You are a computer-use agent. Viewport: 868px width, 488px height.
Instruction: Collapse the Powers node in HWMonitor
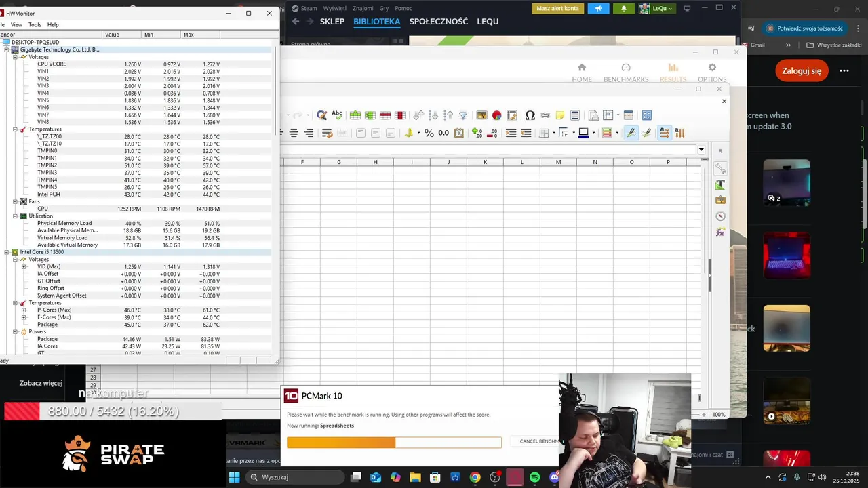pos(15,331)
